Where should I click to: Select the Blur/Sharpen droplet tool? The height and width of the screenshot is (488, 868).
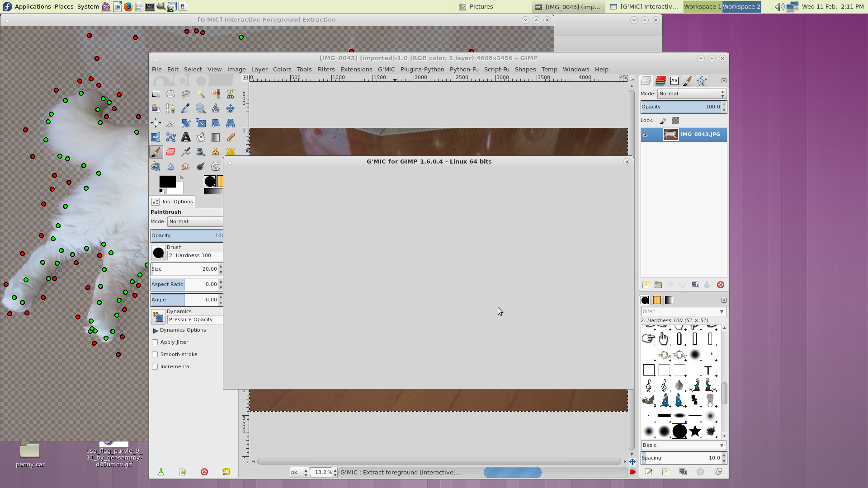tap(170, 166)
